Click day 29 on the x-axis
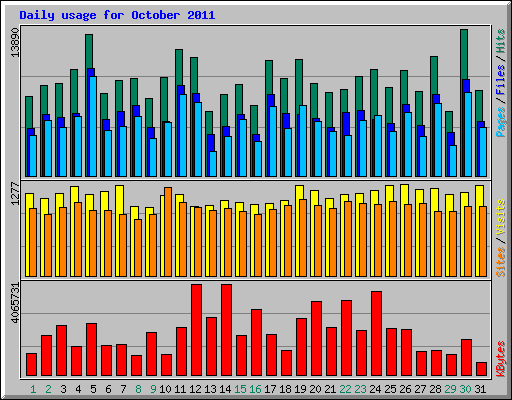512x400 pixels. [450, 389]
